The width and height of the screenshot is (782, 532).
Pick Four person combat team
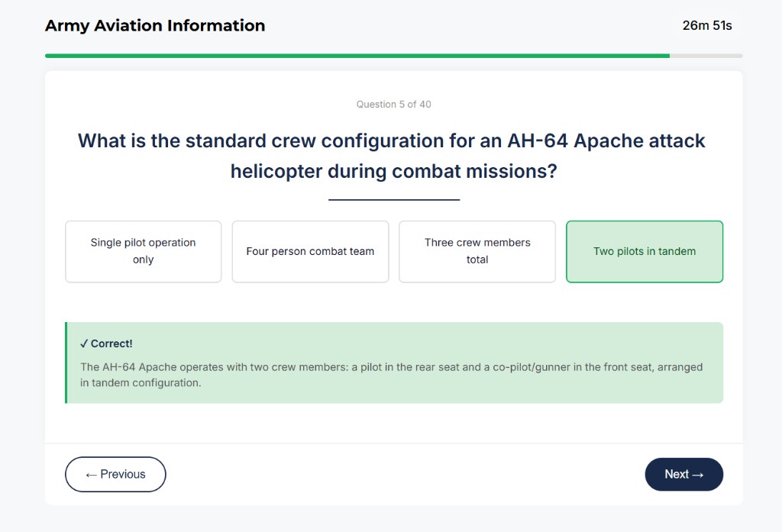click(x=310, y=251)
